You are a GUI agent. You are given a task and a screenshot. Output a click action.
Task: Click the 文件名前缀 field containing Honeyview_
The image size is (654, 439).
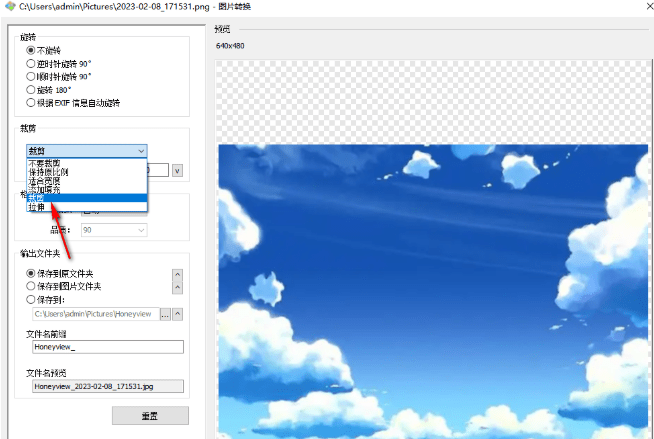[108, 347]
